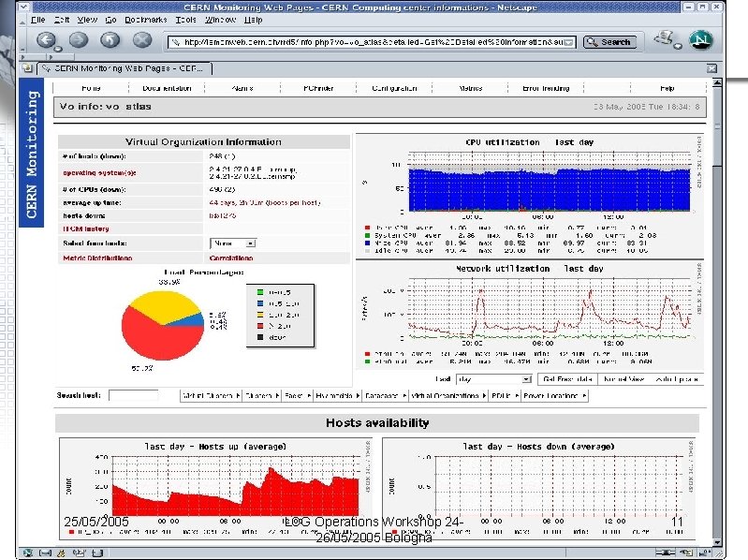Open the Edit menu

tap(62, 20)
